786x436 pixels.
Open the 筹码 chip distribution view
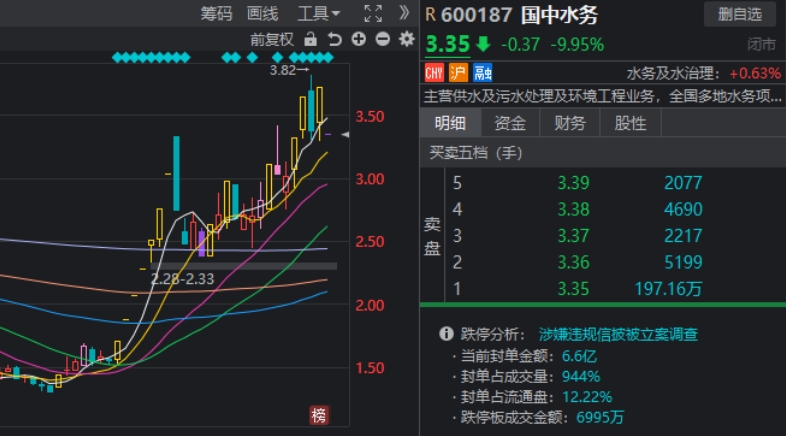coord(216,13)
